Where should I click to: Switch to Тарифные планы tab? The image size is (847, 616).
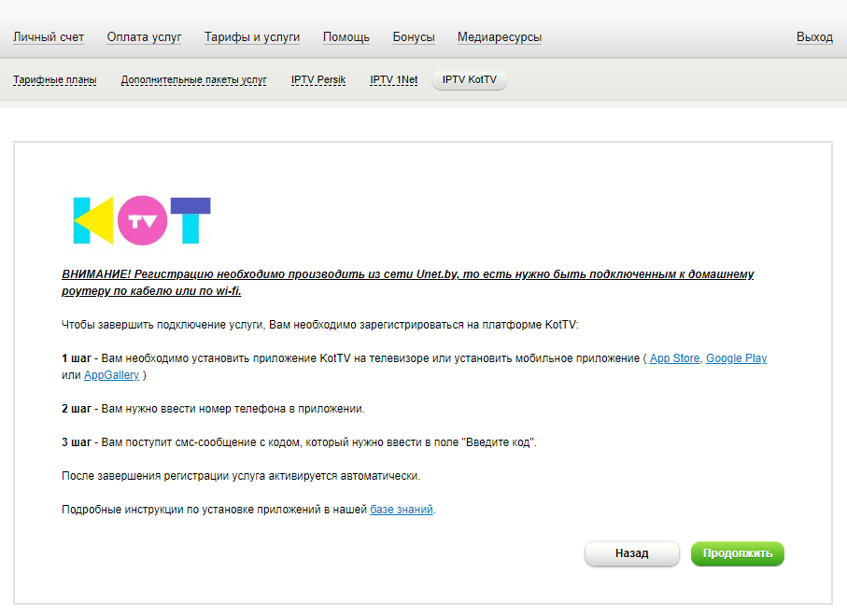click(x=54, y=80)
